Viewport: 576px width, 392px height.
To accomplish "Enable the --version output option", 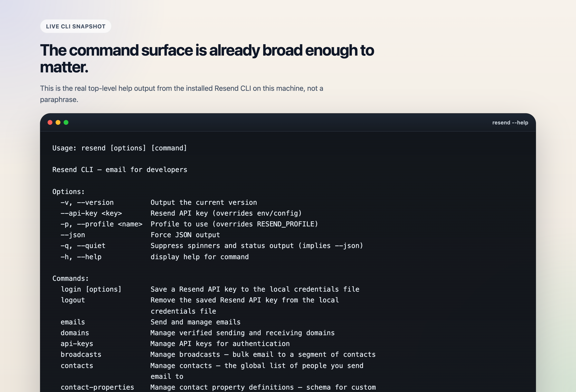I will [x=87, y=202].
